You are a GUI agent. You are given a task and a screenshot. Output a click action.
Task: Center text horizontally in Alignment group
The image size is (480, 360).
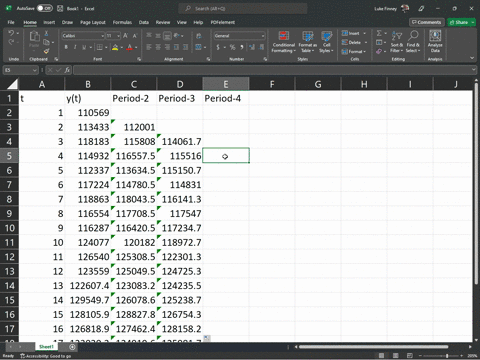click(x=158, y=47)
